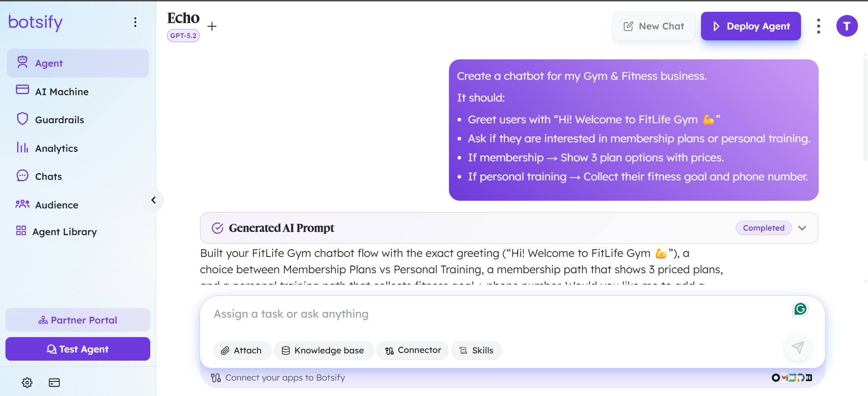The height and width of the screenshot is (396, 868).
Task: Open the sidebar three-dot menu beside botsify logo
Action: point(135,22)
